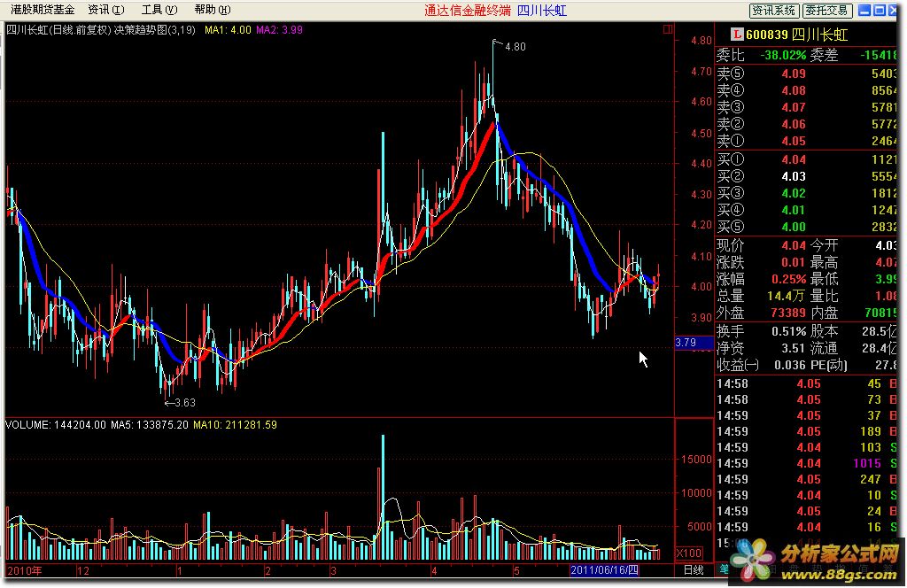Click the 14:59 trade row with volume 1015
907x588 pixels.
tap(806, 464)
